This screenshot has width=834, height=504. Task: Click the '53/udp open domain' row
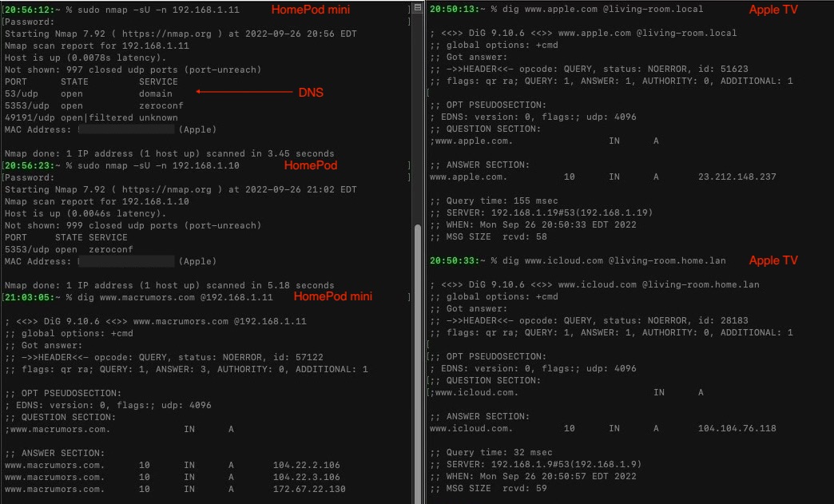(89, 93)
